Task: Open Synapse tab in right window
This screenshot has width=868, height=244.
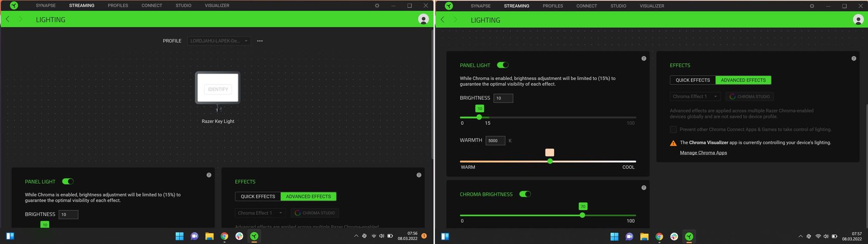Action: [x=480, y=6]
